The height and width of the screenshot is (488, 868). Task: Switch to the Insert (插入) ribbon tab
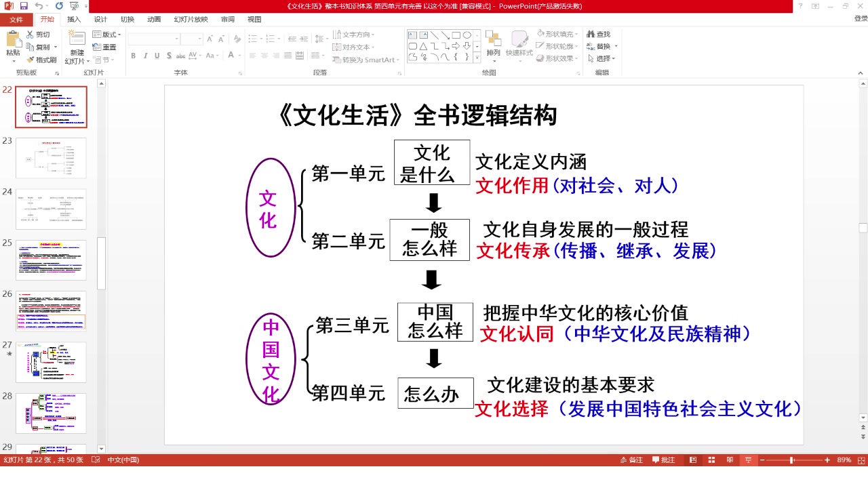tap(73, 20)
